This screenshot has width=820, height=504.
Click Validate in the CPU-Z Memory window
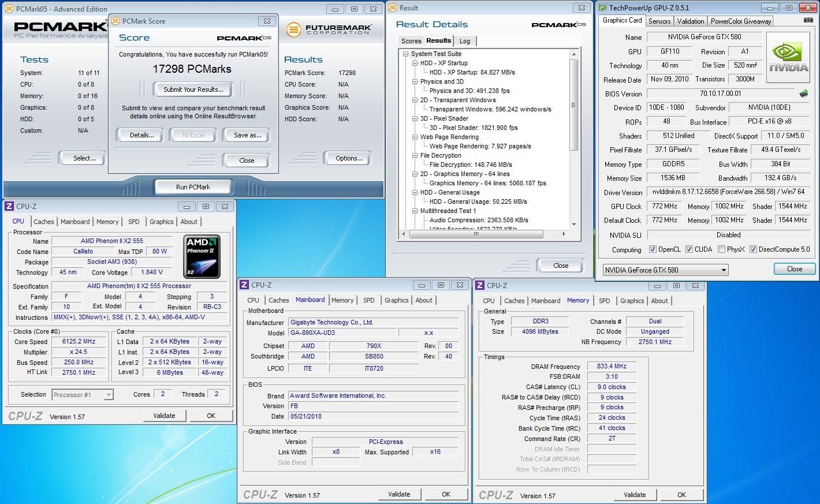click(x=635, y=495)
